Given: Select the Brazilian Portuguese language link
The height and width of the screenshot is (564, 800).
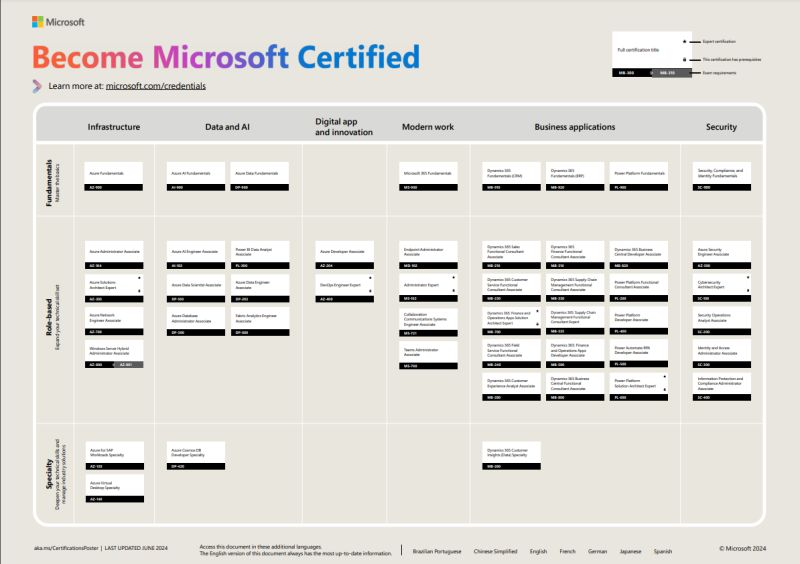Looking at the screenshot, I should pos(437,551).
